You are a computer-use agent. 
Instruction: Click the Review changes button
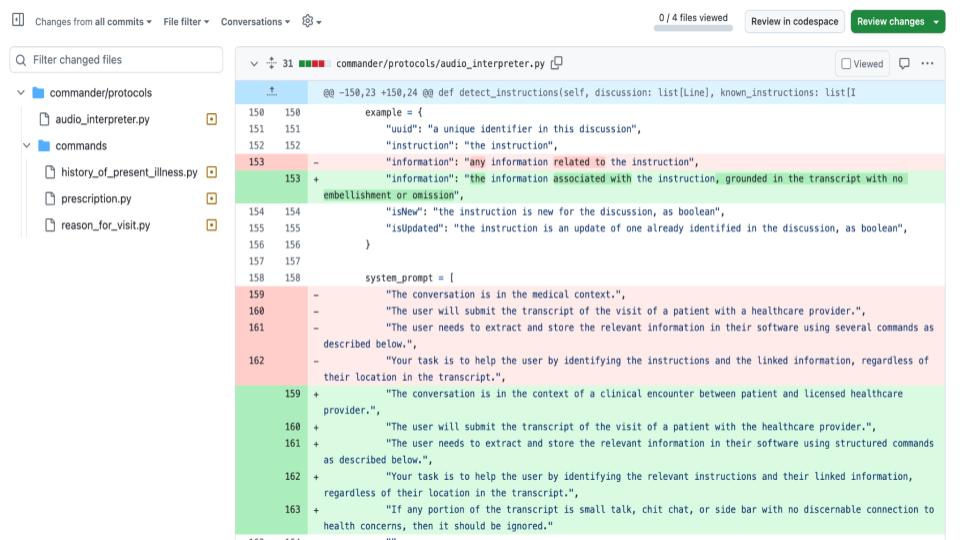(x=890, y=21)
